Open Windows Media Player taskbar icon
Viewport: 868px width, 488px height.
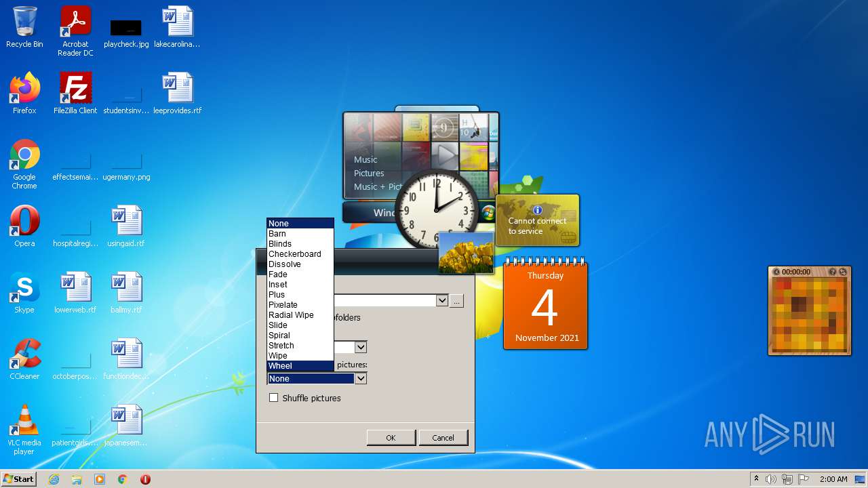pos(100,479)
